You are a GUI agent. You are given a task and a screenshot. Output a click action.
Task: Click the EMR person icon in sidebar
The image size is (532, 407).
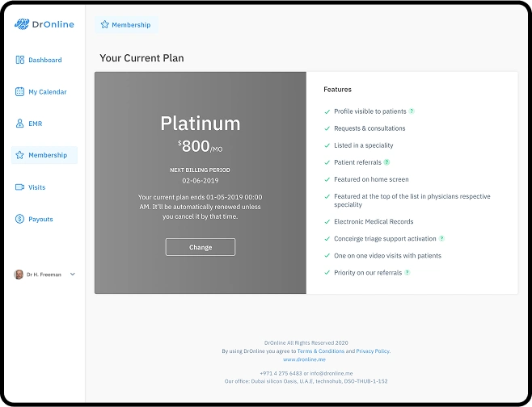coord(19,124)
